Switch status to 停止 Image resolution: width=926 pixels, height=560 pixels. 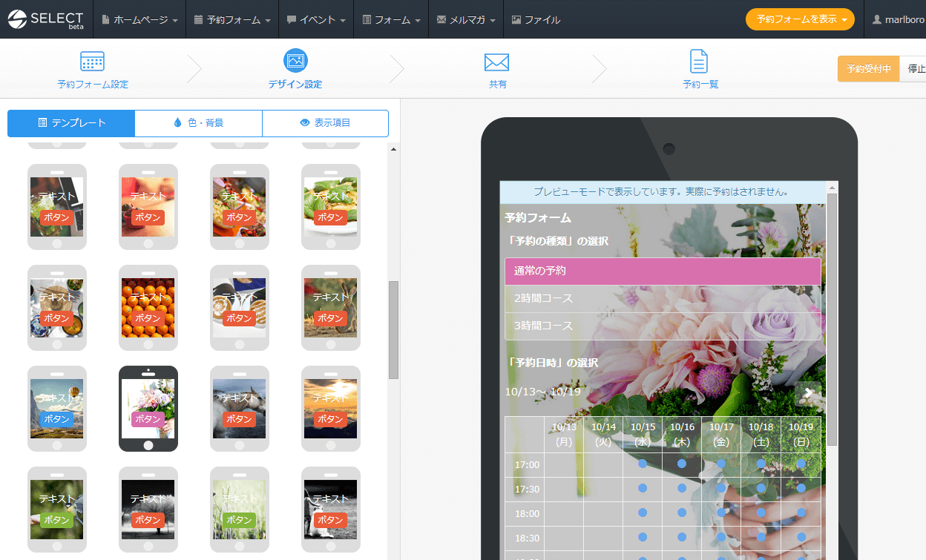916,69
